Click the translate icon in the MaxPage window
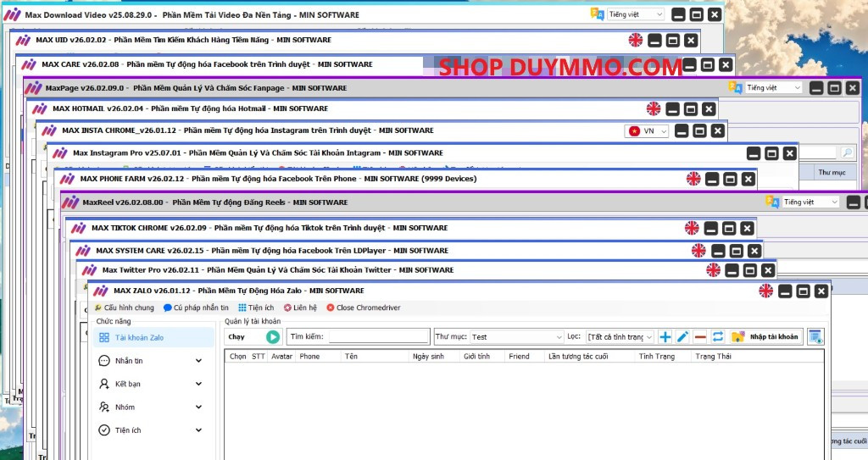The image size is (868, 460). click(x=735, y=87)
